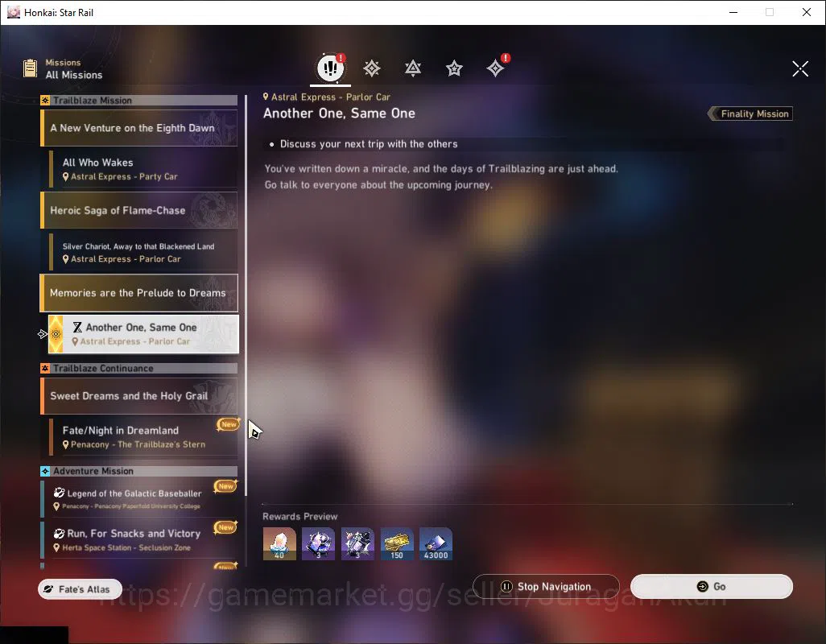
Task: Select the All Who Wakes mission
Action: [x=143, y=169]
